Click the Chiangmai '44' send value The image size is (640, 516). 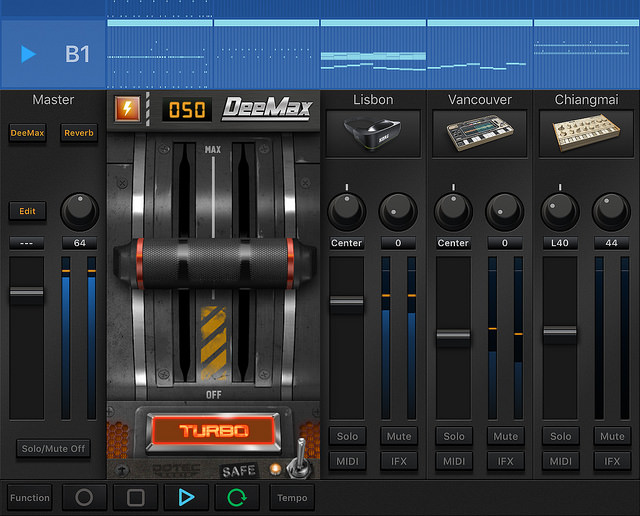coord(611,243)
